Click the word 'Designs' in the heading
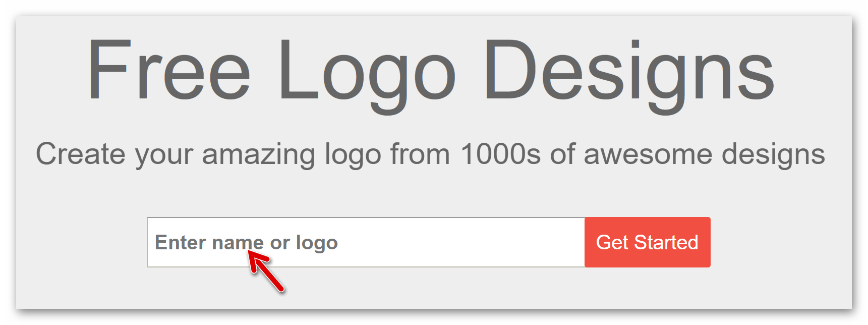The image size is (868, 325). point(629,75)
